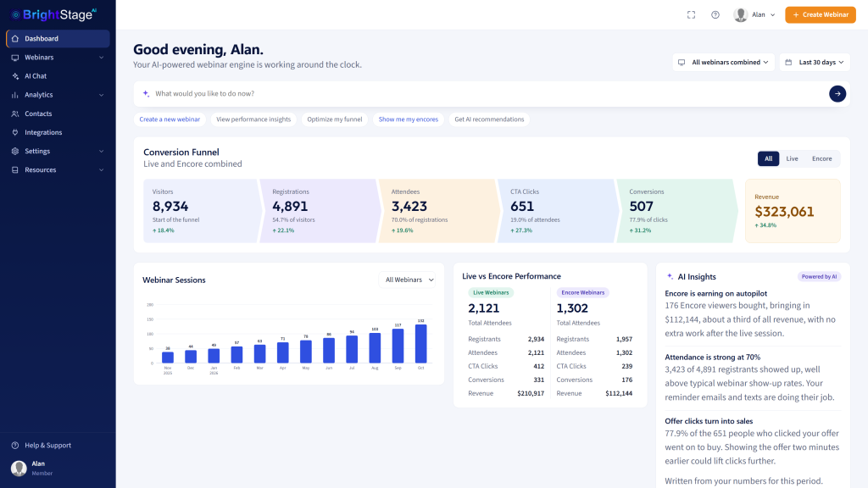The width and height of the screenshot is (868, 488).
Task: Click the Optimize my funnel chip
Action: (x=334, y=119)
